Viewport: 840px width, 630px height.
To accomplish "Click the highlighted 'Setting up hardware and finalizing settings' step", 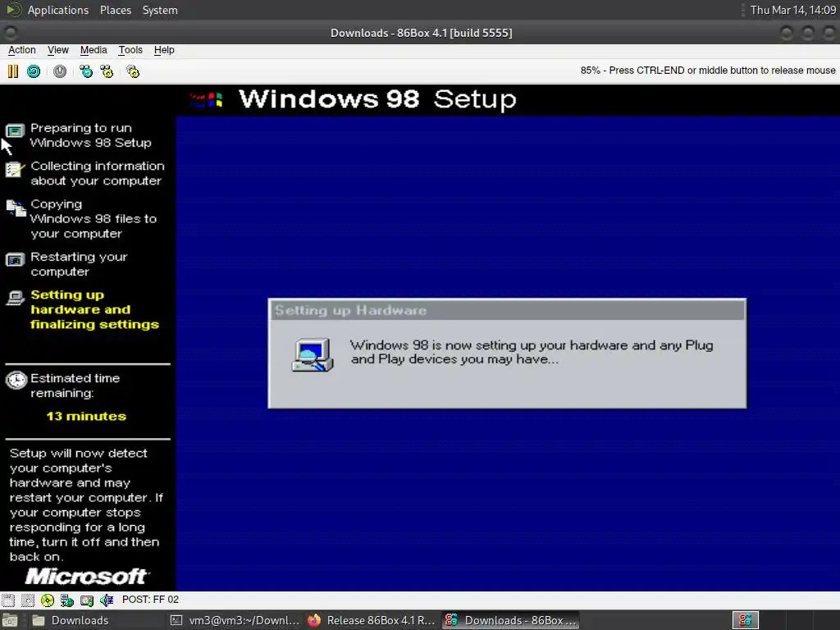I will (x=95, y=309).
